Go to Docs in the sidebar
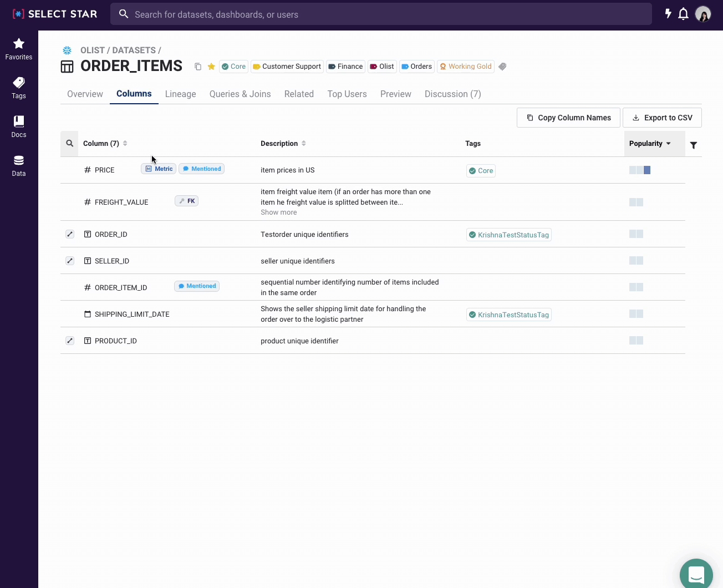The width and height of the screenshot is (723, 588). 19,126
